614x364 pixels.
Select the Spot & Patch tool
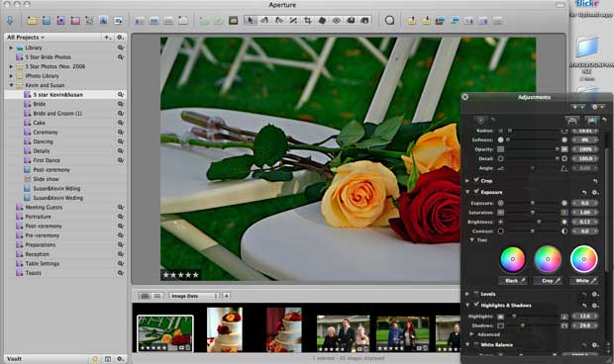pyautogui.click(x=322, y=21)
